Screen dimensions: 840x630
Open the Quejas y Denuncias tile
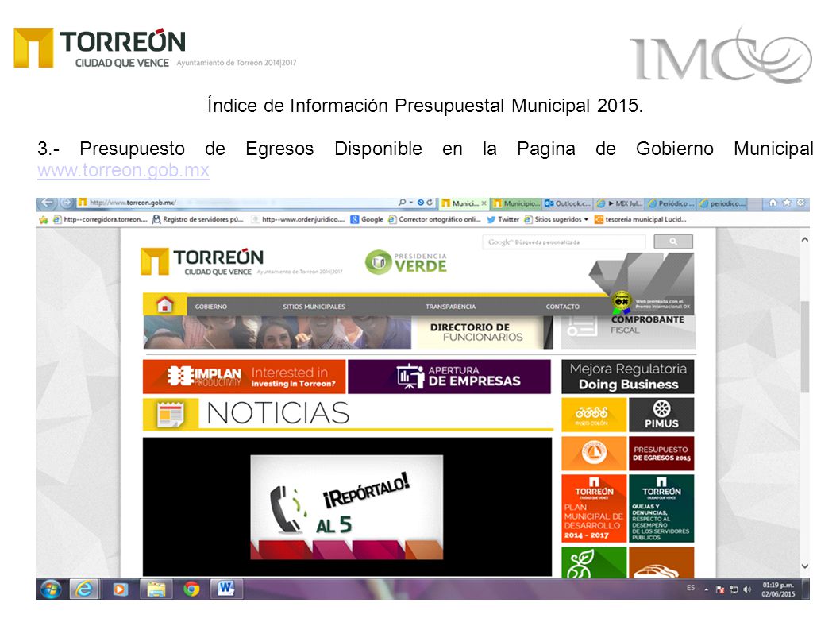click(x=661, y=508)
